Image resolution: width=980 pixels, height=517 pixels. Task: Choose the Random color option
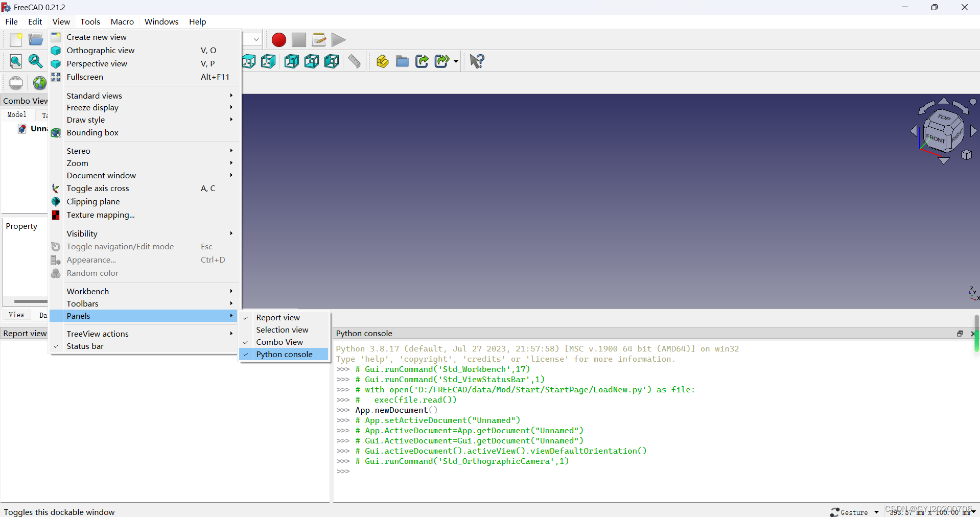(92, 273)
